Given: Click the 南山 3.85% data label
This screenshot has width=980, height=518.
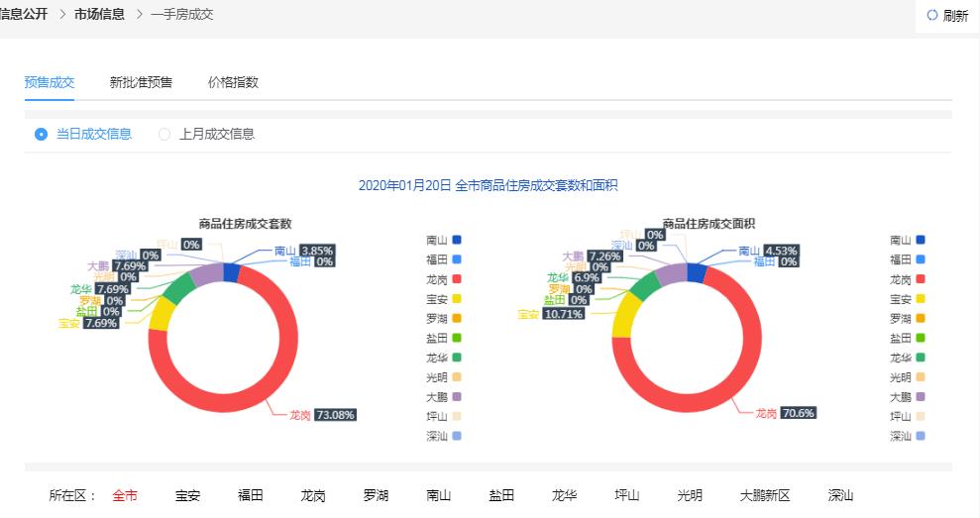Looking at the screenshot, I should pyautogui.click(x=304, y=251).
